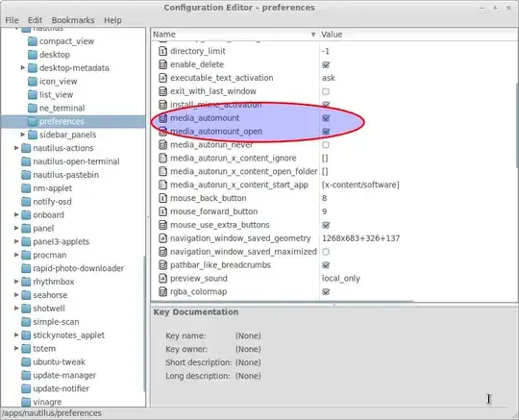The image size is (519, 420).
Task: Enable the media_autorun_never checkbox
Action: [x=326, y=144]
